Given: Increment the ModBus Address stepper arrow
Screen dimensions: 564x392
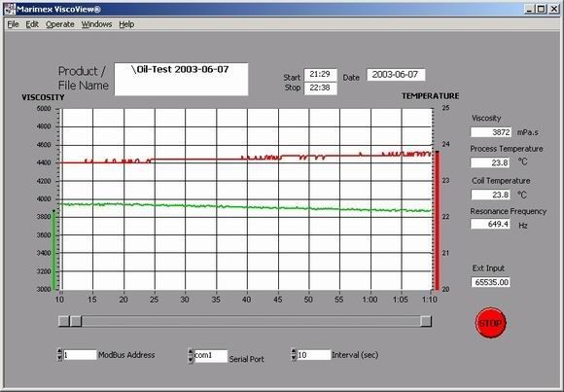Looking at the screenshot, I should [x=59, y=352].
